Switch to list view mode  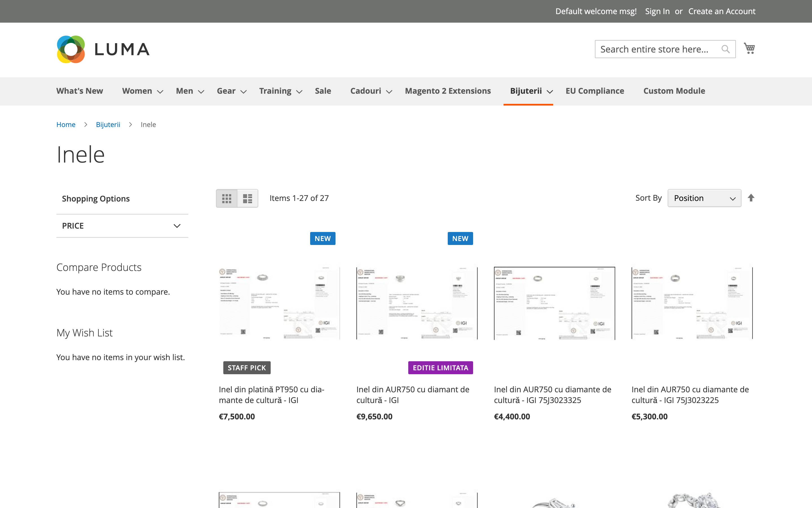click(248, 198)
